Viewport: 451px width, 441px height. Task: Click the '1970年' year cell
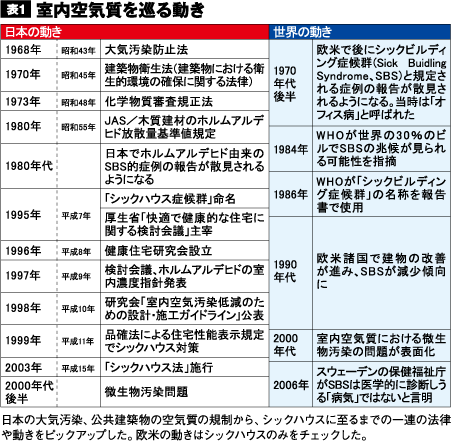(29, 75)
